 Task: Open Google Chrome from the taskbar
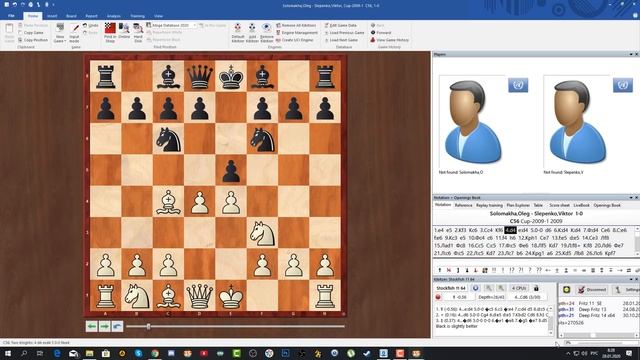[155, 353]
